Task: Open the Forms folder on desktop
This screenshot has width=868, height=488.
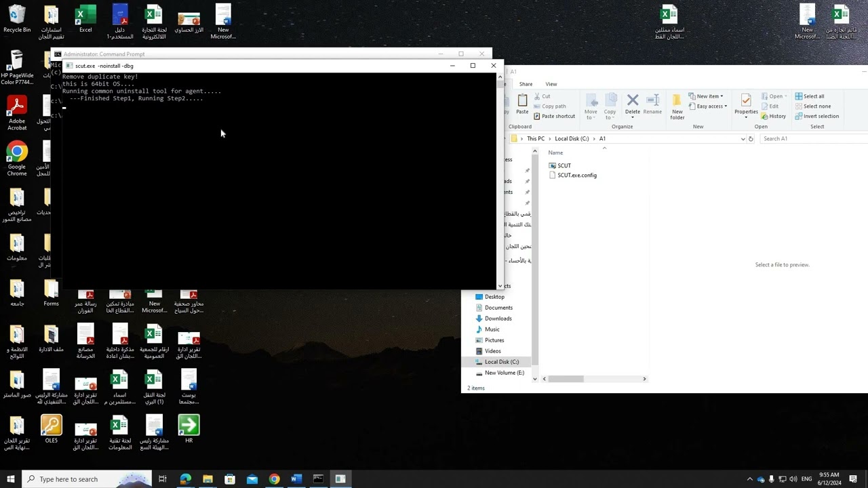Action: [52, 293]
